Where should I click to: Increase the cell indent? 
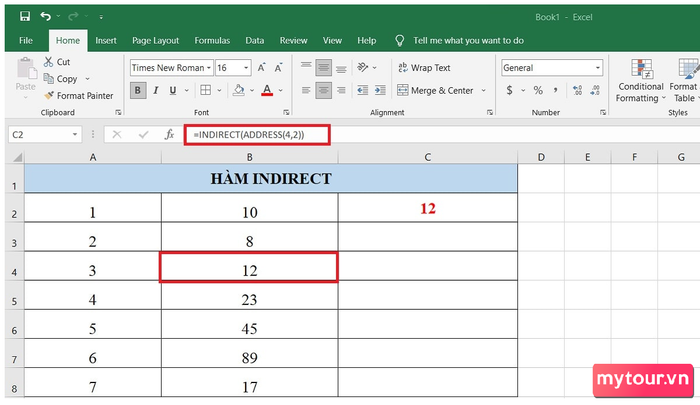pos(380,91)
